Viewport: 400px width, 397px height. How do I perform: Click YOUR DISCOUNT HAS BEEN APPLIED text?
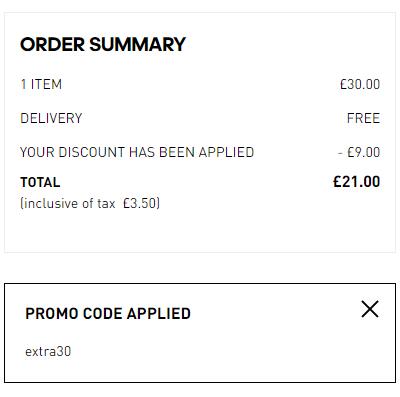[137, 152]
